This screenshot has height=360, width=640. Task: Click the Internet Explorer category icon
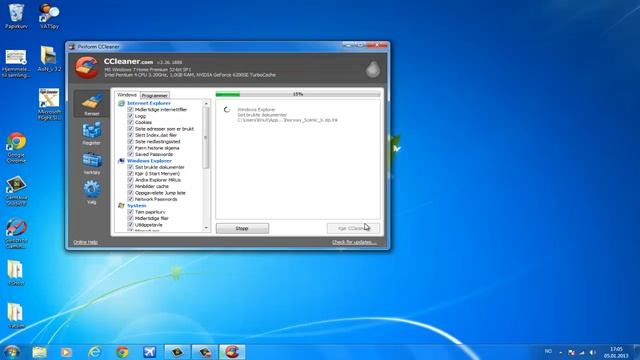click(x=121, y=103)
